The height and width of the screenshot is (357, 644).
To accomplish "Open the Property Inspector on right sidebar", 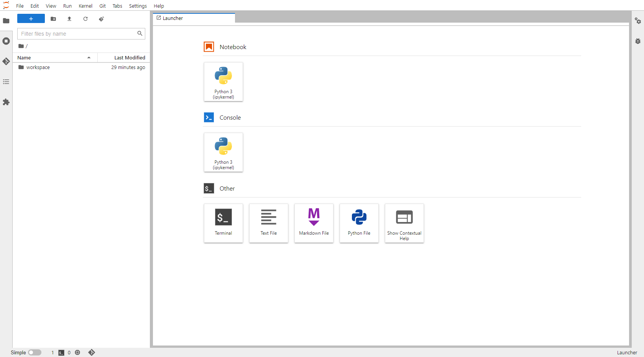I will tap(638, 21).
